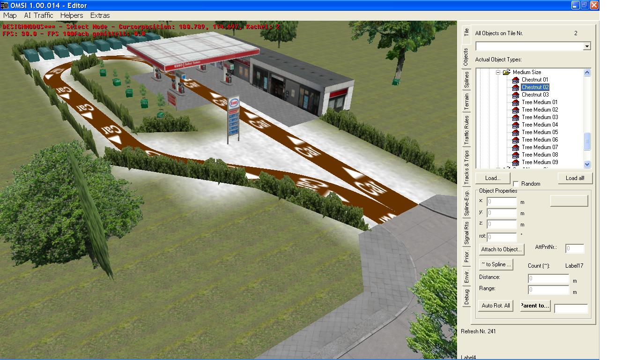Click the Tree Medium 09 object icon
This screenshot has width=644, height=360.
(516, 162)
